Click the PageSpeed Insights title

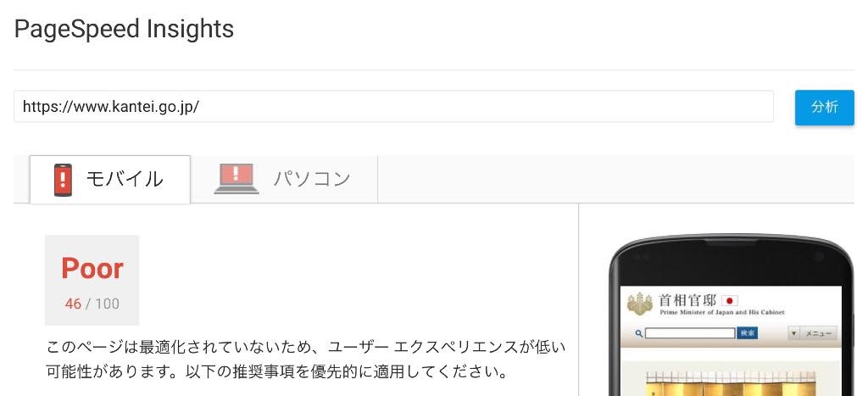point(124,29)
